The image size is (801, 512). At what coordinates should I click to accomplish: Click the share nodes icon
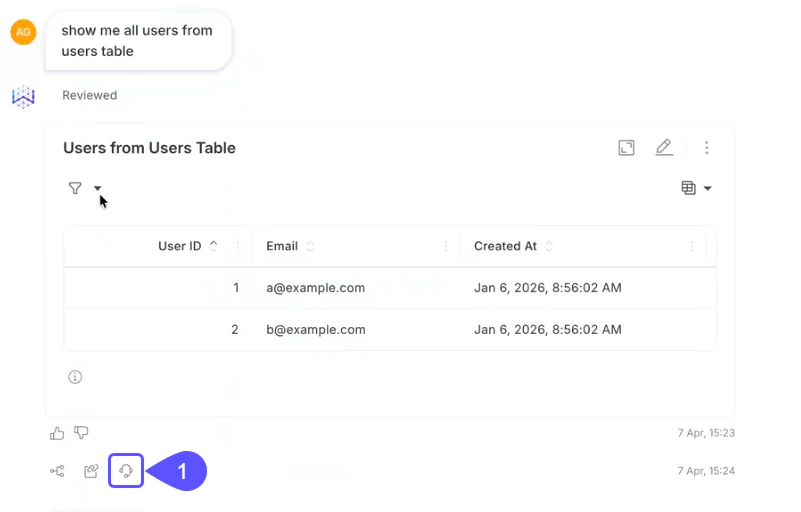click(57, 471)
